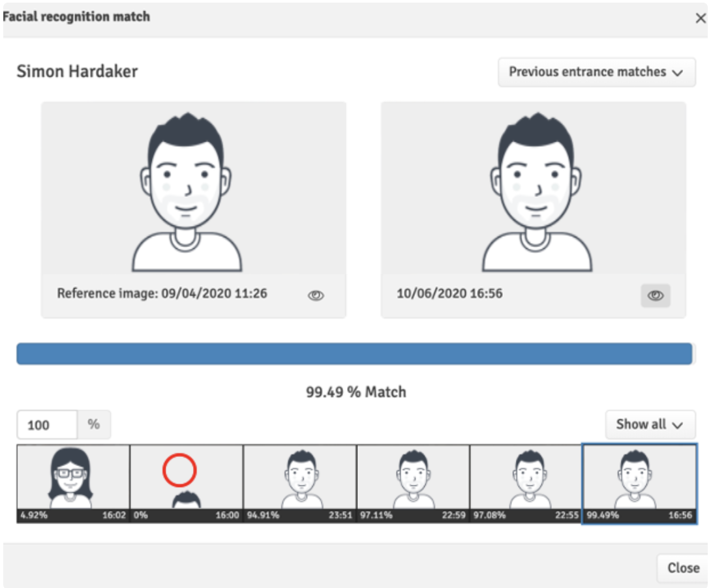The width and height of the screenshot is (711, 588).
Task: Click the blue match percentage bar
Action: tap(354, 354)
